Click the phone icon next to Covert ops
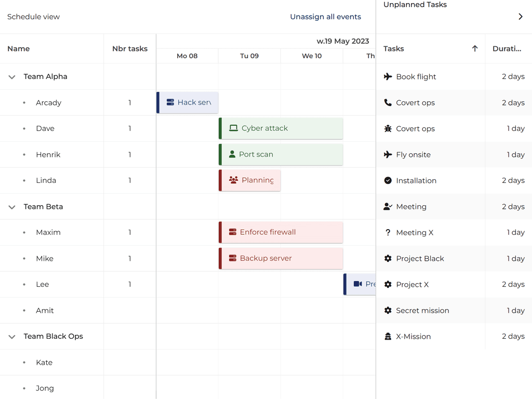Viewport: 532px width, 399px height. tap(388, 103)
